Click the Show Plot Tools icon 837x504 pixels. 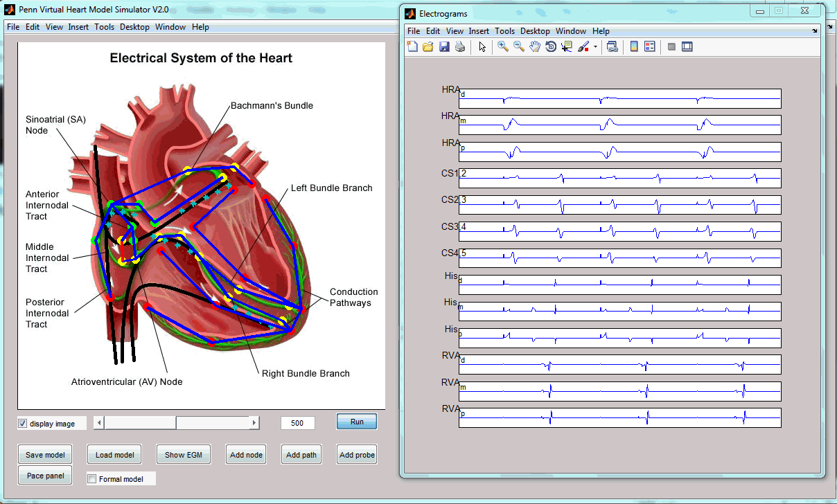point(687,47)
